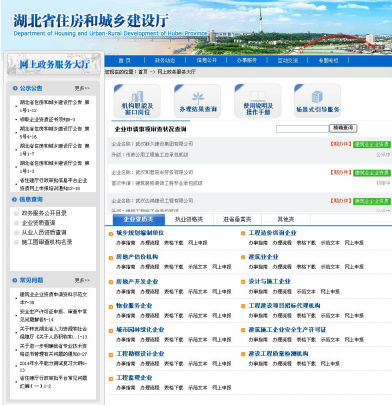The image size is (392, 405).
Task: Expand 更多 in the 常见问题 panel
Action: (x=82, y=280)
